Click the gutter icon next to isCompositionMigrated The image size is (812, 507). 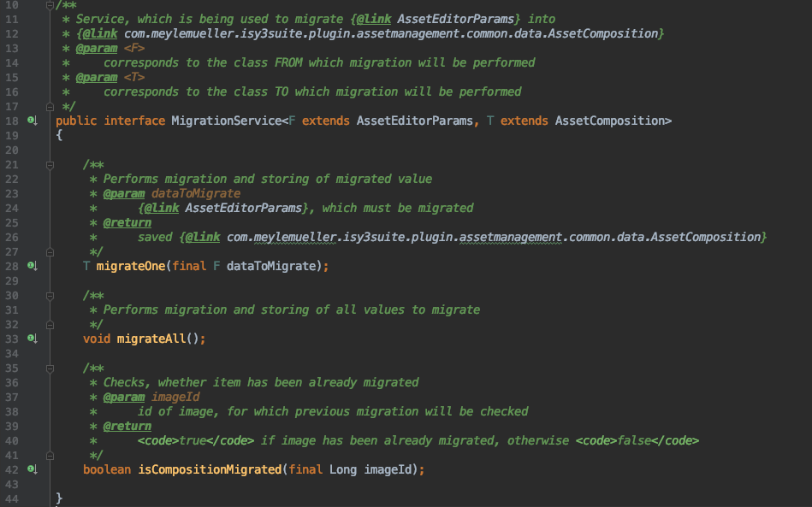pos(32,470)
